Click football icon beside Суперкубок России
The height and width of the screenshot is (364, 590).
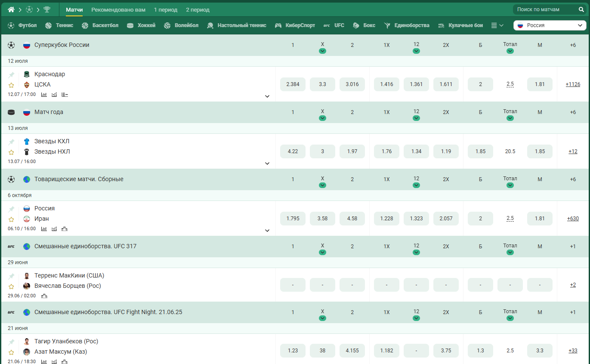tap(11, 45)
